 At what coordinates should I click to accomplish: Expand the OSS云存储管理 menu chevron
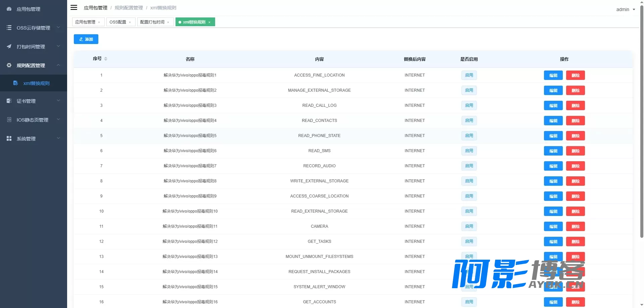tap(58, 27)
